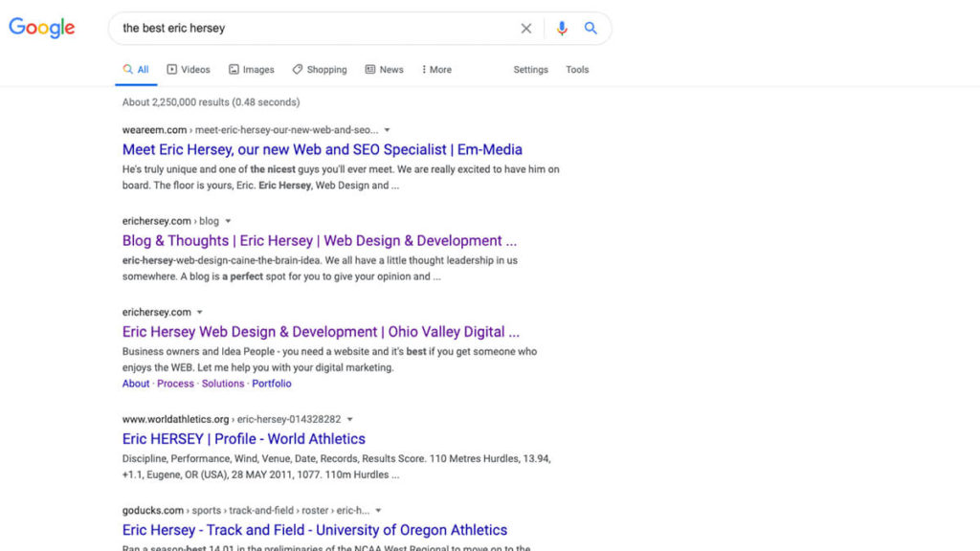Open search Tools
The width and height of the screenshot is (980, 551).
[x=577, y=70]
